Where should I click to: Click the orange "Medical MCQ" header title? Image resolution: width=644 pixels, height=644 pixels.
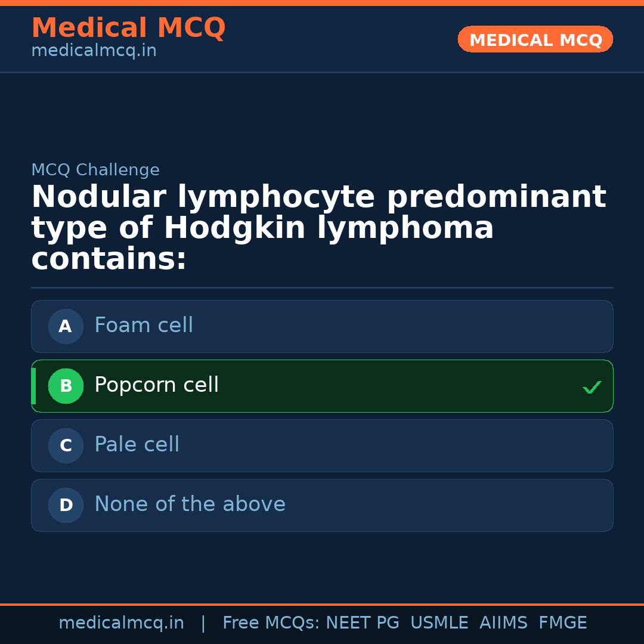[128, 28]
